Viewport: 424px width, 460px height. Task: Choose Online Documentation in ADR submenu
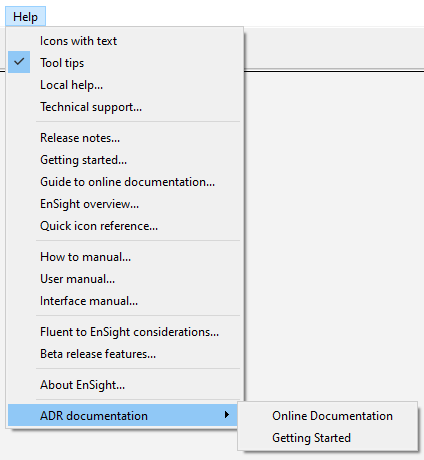[327, 416]
